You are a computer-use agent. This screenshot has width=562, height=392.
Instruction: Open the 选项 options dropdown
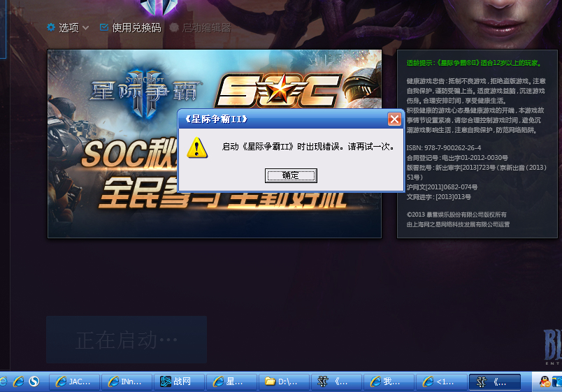pyautogui.click(x=69, y=27)
